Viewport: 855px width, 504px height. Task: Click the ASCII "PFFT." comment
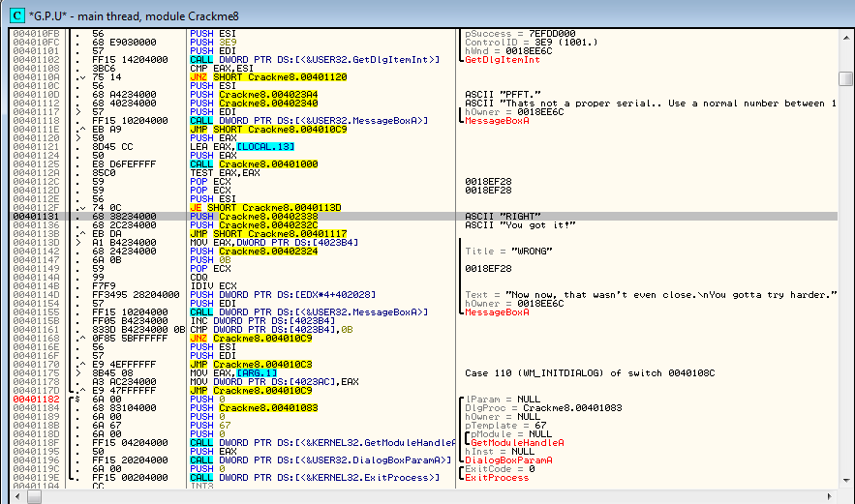tap(503, 95)
